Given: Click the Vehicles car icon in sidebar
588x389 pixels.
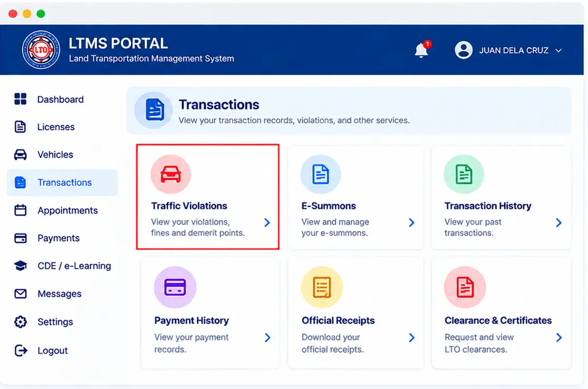Looking at the screenshot, I should (x=20, y=154).
